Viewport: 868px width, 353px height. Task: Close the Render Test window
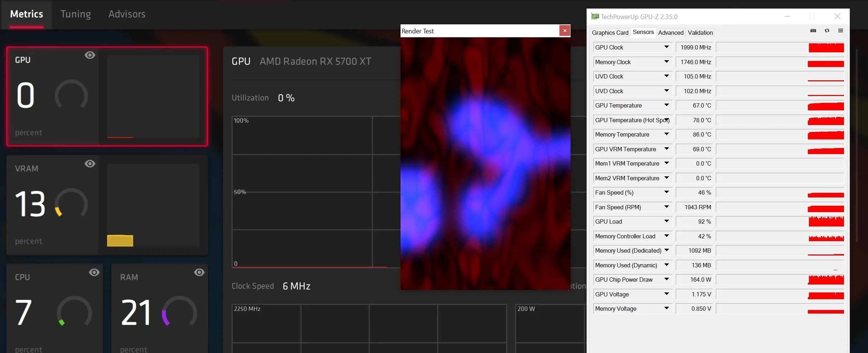click(x=565, y=31)
